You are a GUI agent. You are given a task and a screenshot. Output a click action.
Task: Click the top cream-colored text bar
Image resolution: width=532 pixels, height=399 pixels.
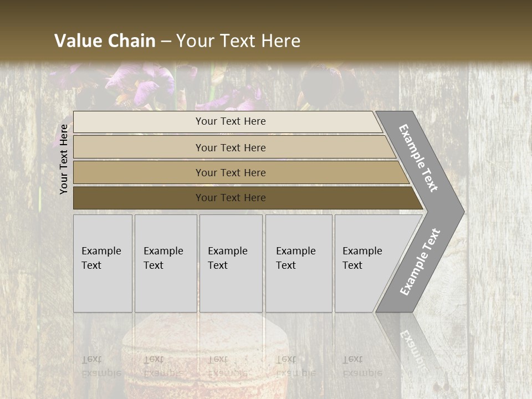click(230, 121)
